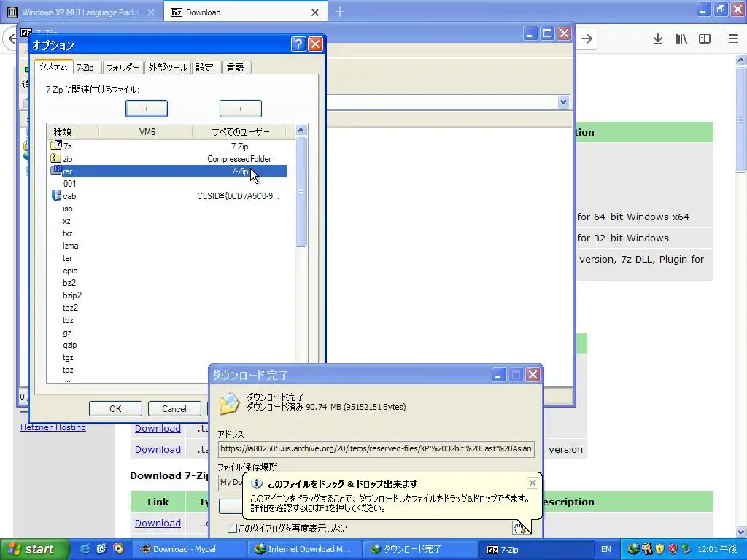Switch to 設定 tab
The height and width of the screenshot is (560, 747).
tap(205, 68)
